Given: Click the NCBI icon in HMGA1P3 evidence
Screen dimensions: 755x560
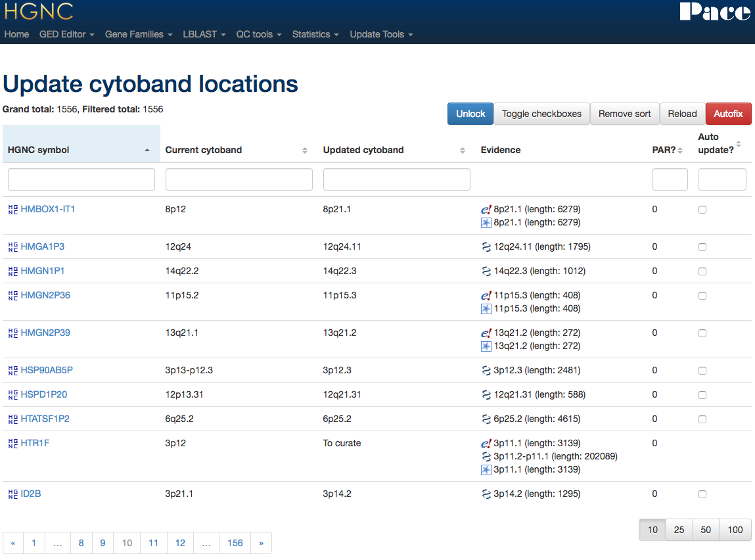Looking at the screenshot, I should click(486, 247).
